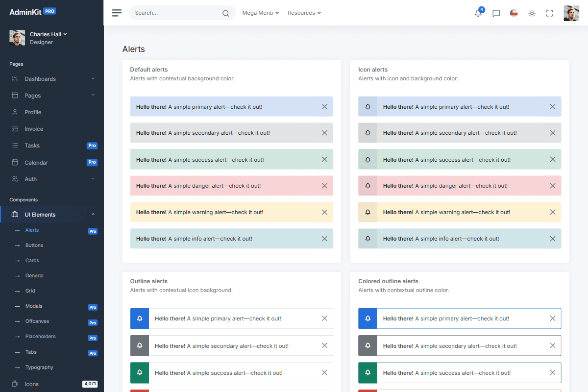The height and width of the screenshot is (392, 588).
Task: Expand the Auth sidebar section
Action: pos(93,179)
